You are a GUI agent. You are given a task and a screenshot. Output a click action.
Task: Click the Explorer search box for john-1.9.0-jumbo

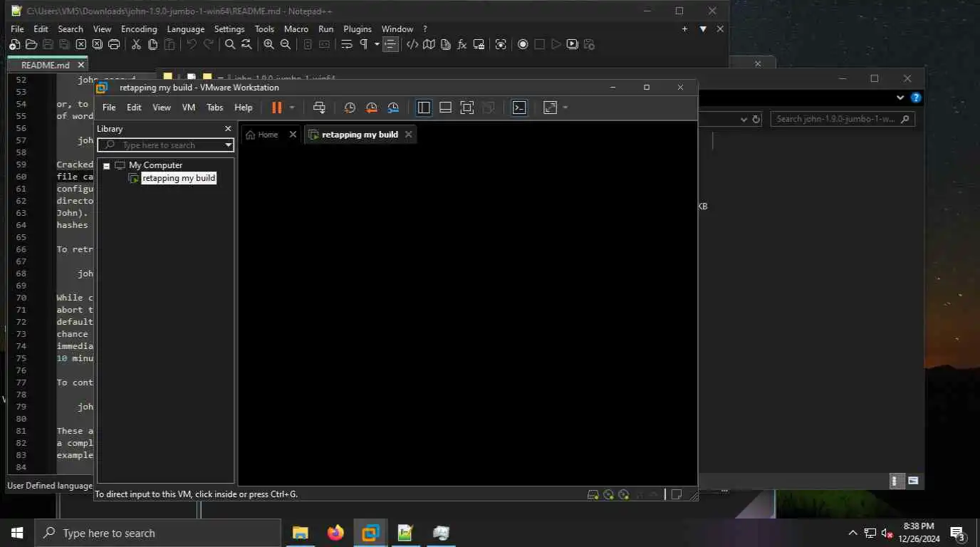point(843,119)
